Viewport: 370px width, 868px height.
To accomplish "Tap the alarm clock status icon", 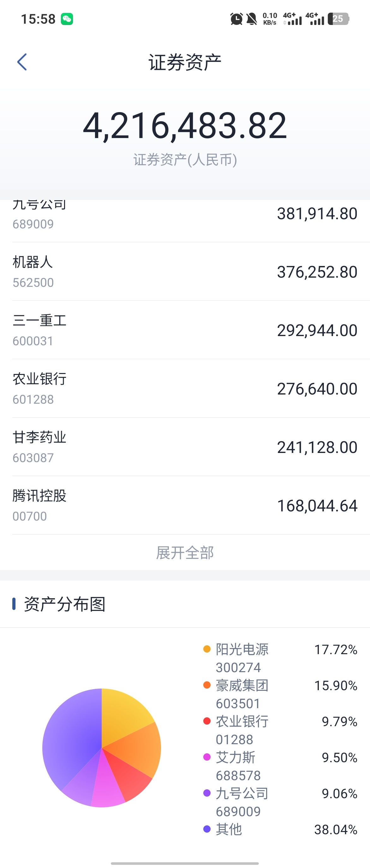I will tap(236, 19).
